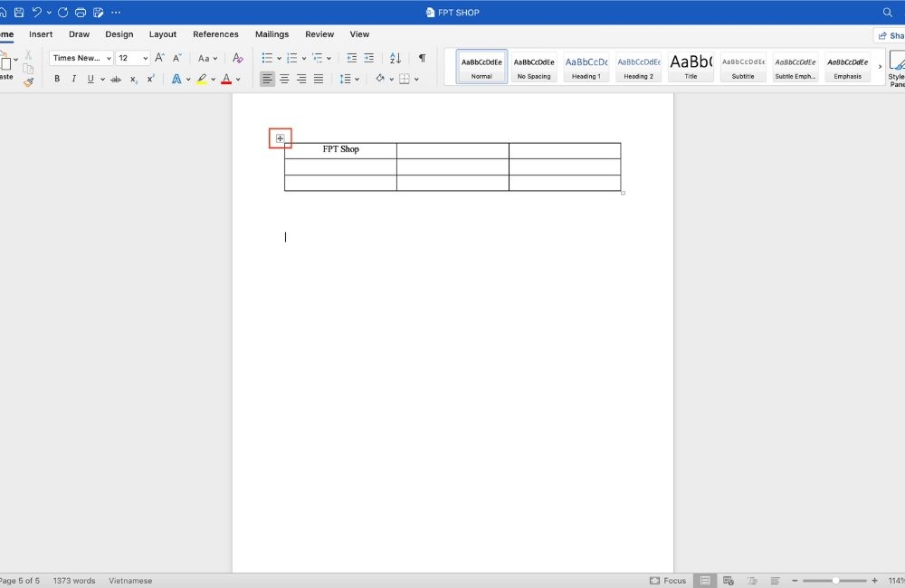905x588 pixels.
Task: Click the table move handle
Action: (x=280, y=138)
